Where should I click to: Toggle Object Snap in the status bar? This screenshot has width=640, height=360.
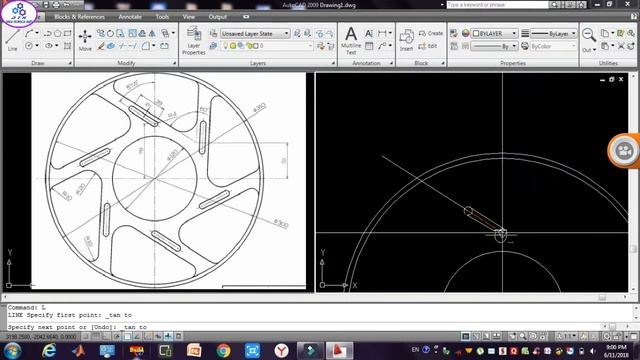pyautogui.click(x=127, y=337)
